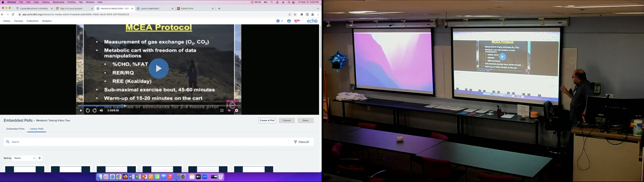The width and height of the screenshot is (644, 182).
Task: Expand the Sort by Name dropdown
Action: pos(25,158)
